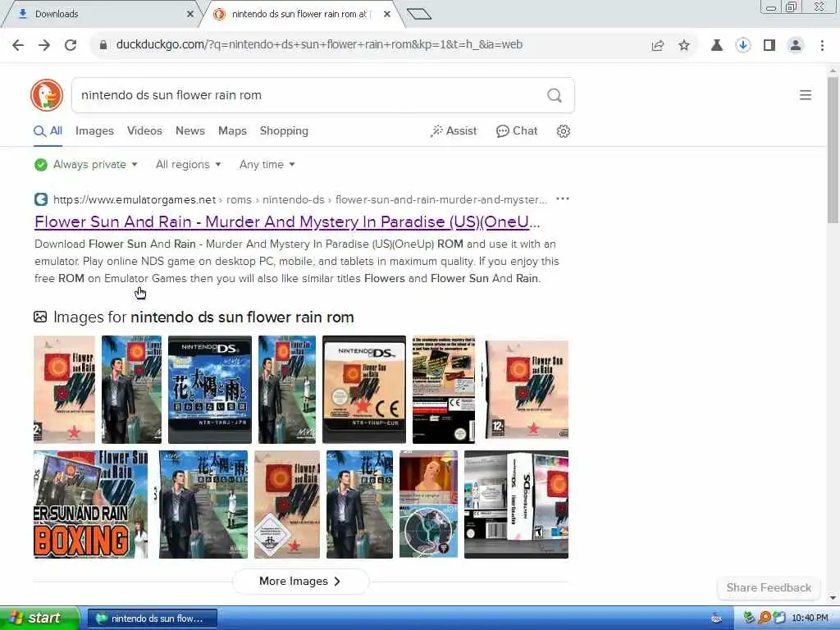The image size is (840, 630).
Task: Open a new browser tab
Action: (419, 14)
